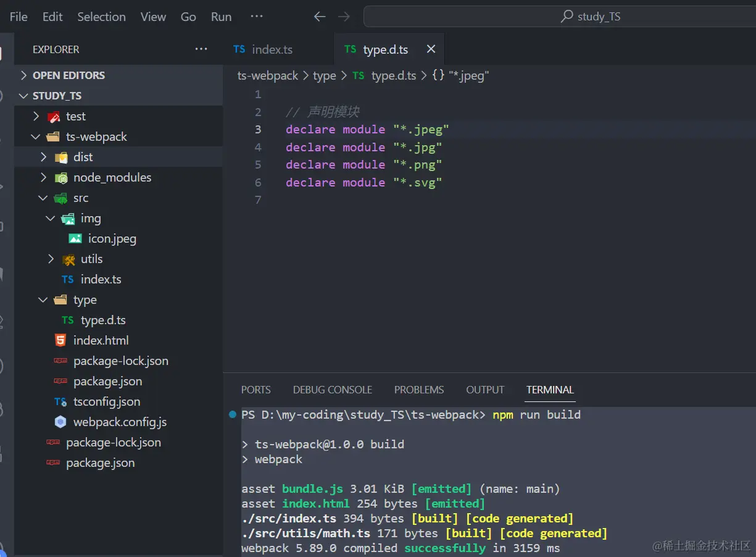
Task: Go back with the left arrow
Action: pyautogui.click(x=320, y=17)
